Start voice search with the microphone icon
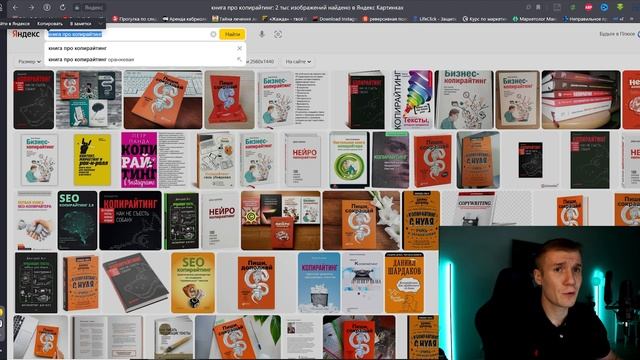This screenshot has width=640, height=360. (x=262, y=34)
